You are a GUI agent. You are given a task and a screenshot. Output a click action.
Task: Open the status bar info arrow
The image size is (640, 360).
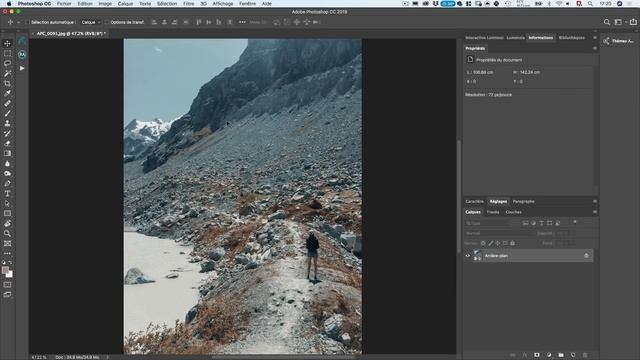click(108, 357)
